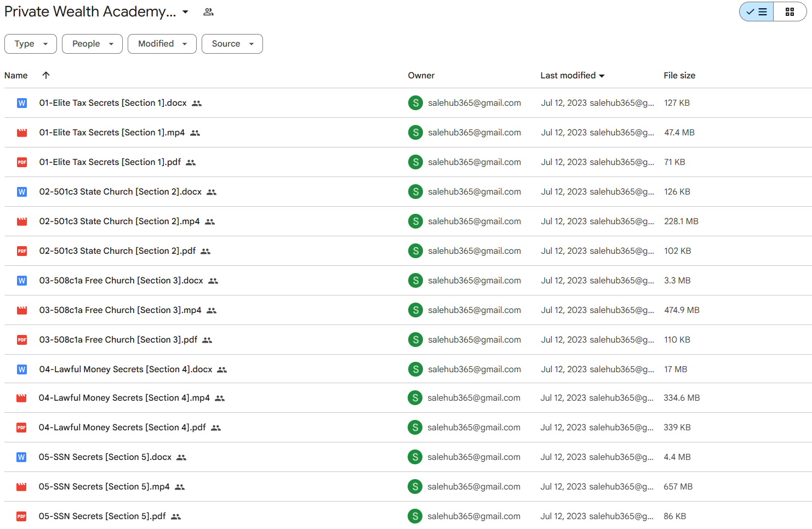Click the File size column header
Image resolution: width=812 pixels, height=529 pixels.
[679, 76]
